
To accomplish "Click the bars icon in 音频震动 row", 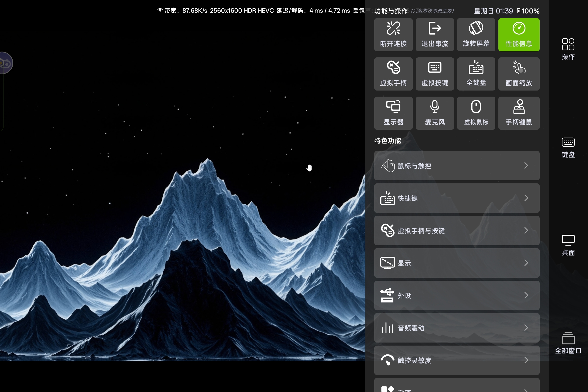I will 388,328.
